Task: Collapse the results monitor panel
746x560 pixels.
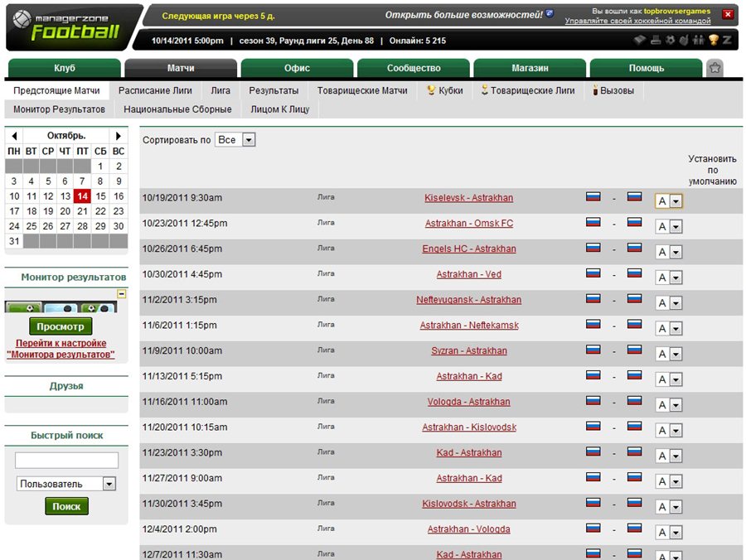Action: click(122, 293)
